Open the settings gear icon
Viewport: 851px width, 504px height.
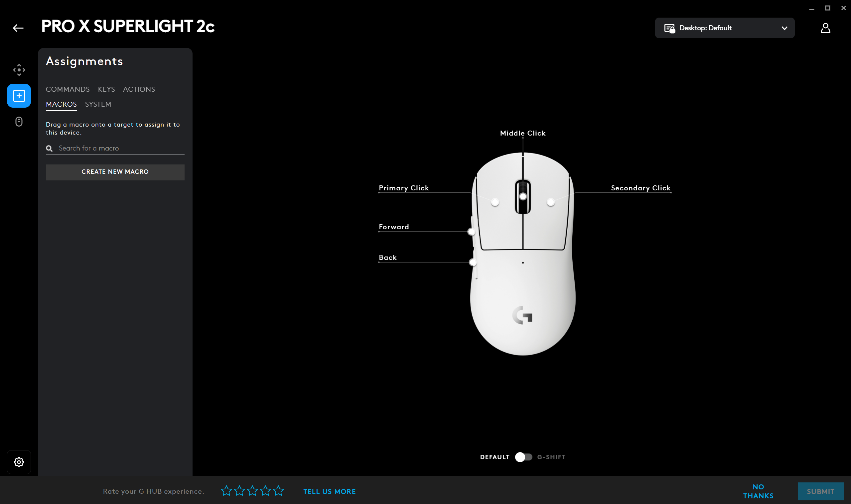(x=19, y=462)
